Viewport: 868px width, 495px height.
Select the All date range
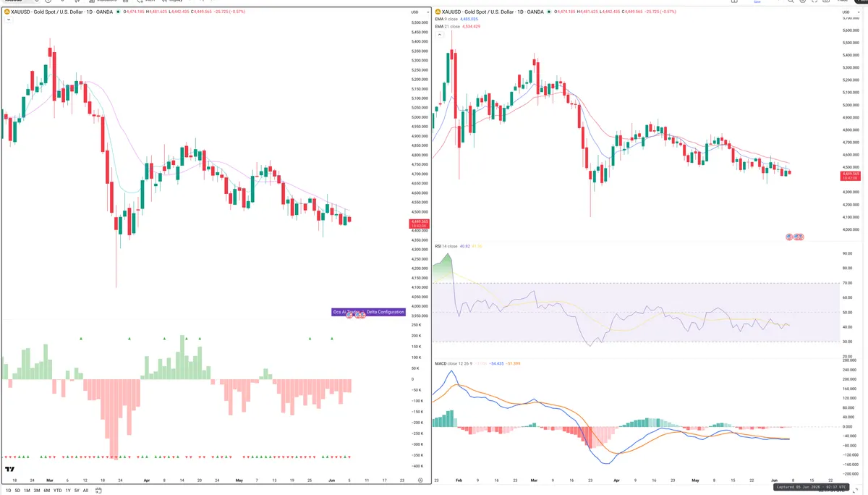[85, 490]
